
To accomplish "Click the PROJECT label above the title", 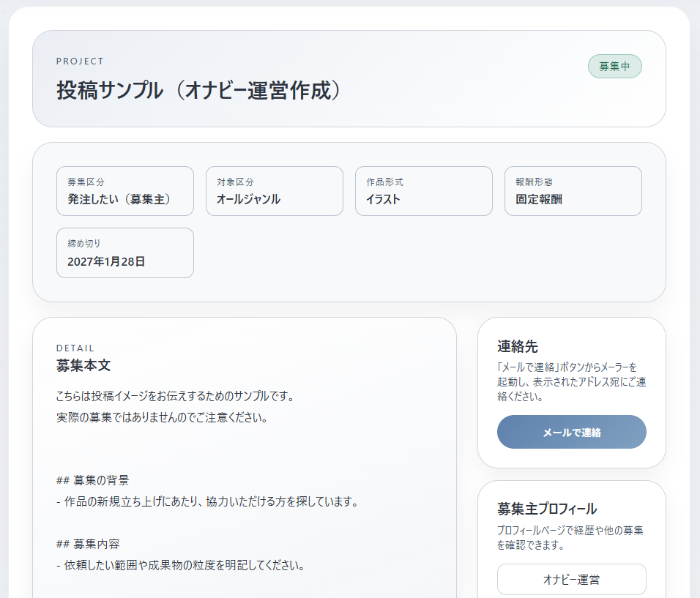I will [x=80, y=61].
